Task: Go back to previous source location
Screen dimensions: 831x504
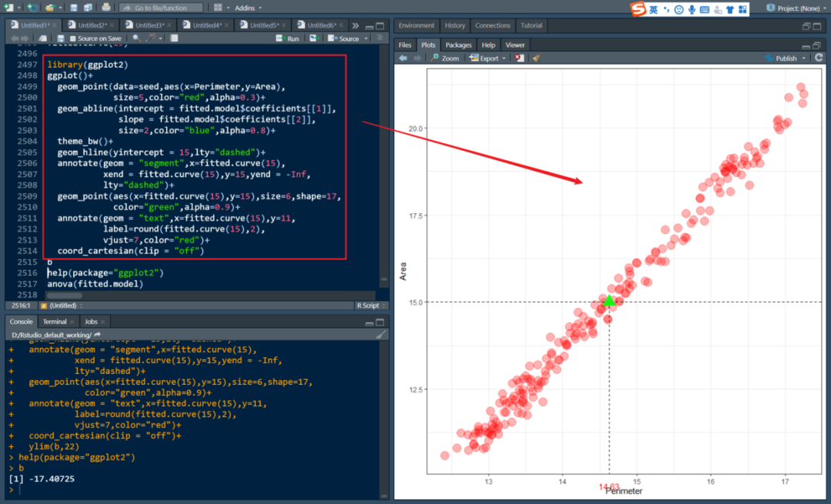Action: [15, 38]
